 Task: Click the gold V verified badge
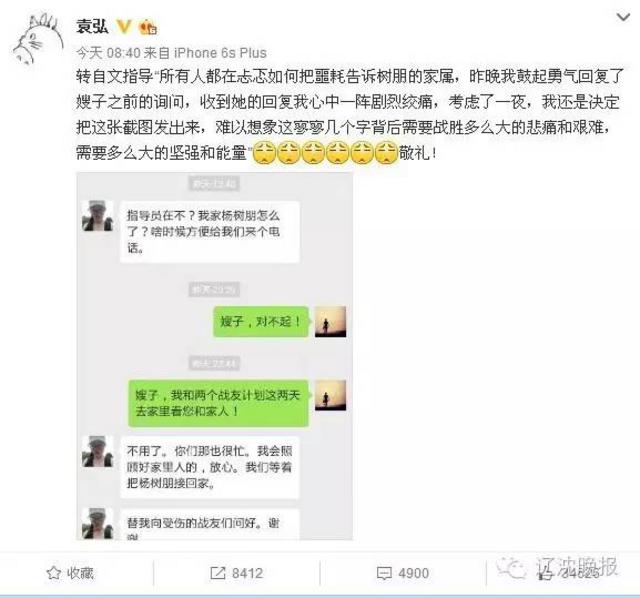tap(124, 27)
